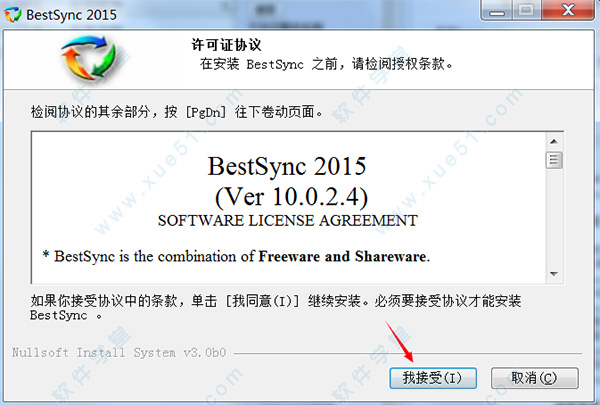This screenshot has height=405, width=600.
Task: Click the disabled maximize window button
Action: (x=527, y=12)
